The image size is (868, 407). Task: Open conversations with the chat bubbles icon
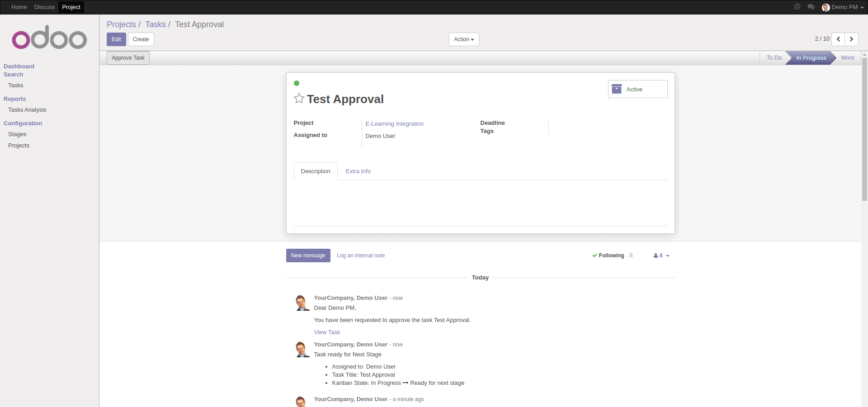coord(811,7)
